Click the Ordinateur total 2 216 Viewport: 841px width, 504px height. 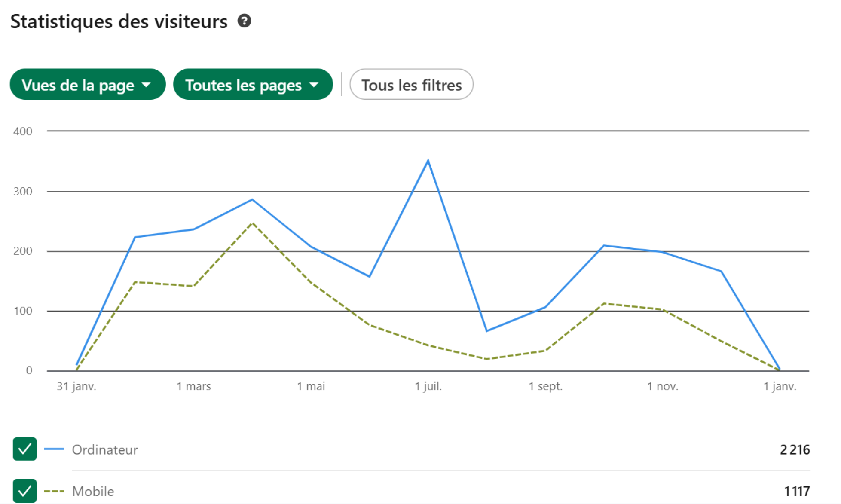795,449
